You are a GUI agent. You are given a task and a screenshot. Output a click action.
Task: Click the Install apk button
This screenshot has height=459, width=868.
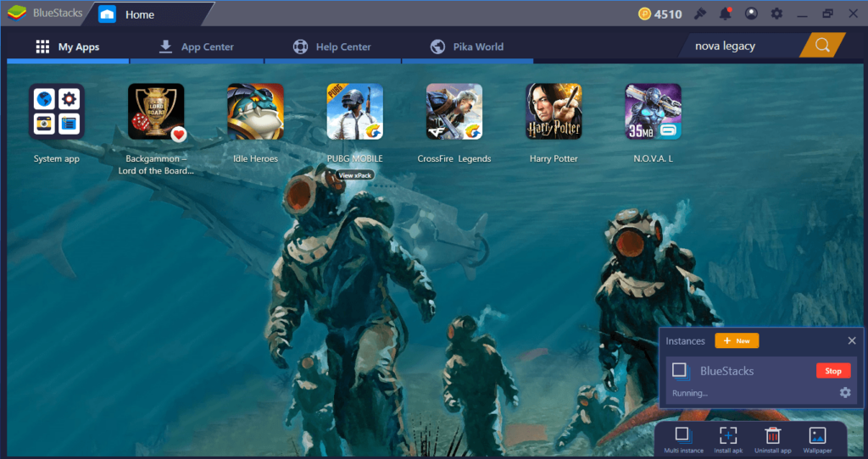[x=728, y=440]
